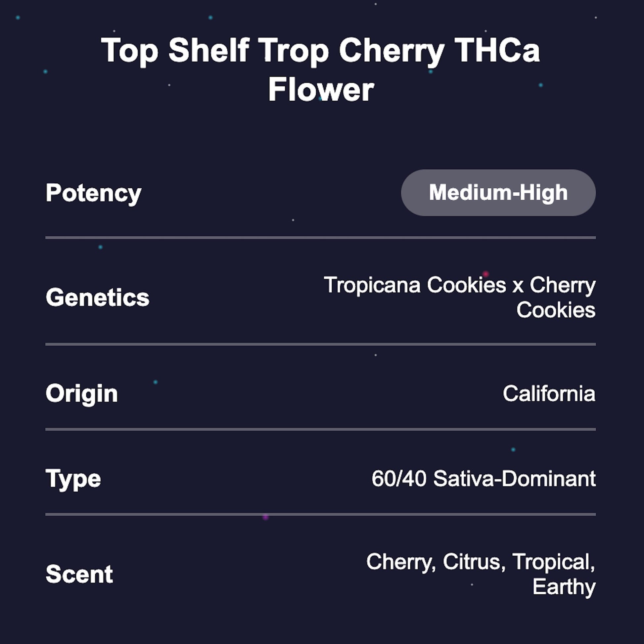Image resolution: width=644 pixels, height=644 pixels.
Task: Select the Origin label
Action: tap(82, 394)
